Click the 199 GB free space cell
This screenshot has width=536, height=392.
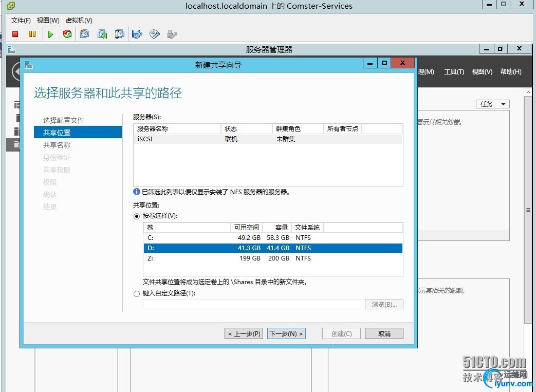coord(250,258)
